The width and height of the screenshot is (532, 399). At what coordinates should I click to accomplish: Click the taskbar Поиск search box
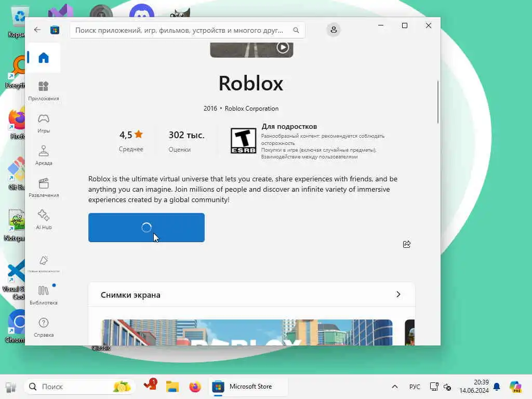pyautogui.click(x=80, y=387)
